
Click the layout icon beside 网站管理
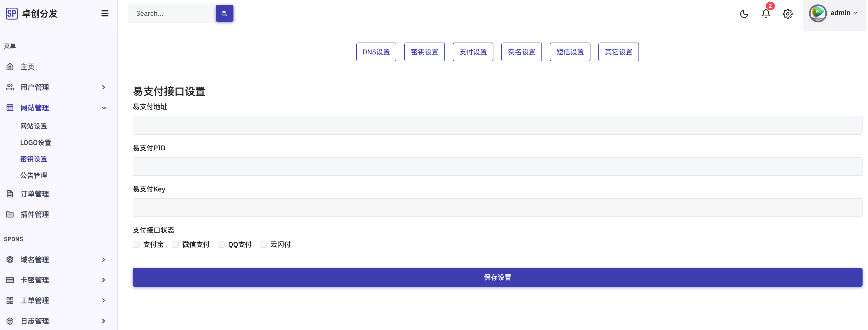click(10, 108)
